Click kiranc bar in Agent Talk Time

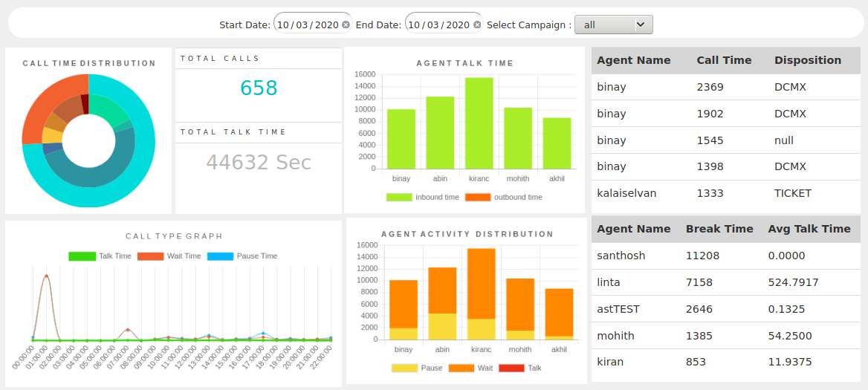coord(479,123)
